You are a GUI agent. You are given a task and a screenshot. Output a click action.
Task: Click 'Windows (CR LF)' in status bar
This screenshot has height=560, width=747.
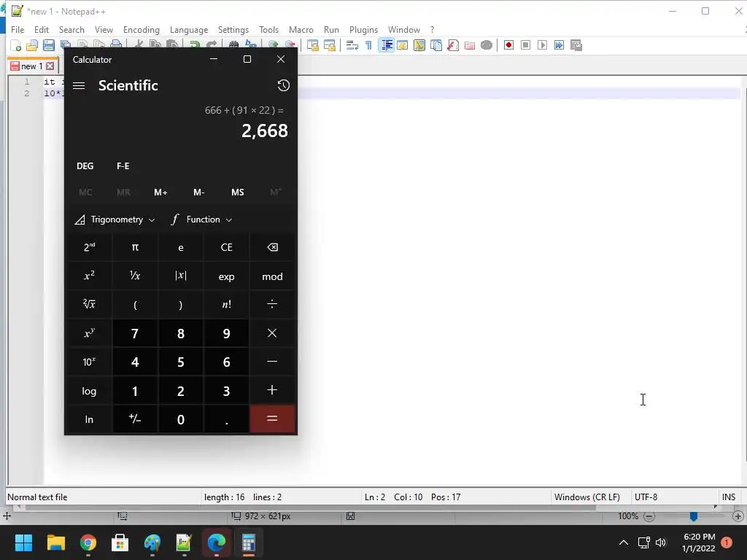point(587,497)
